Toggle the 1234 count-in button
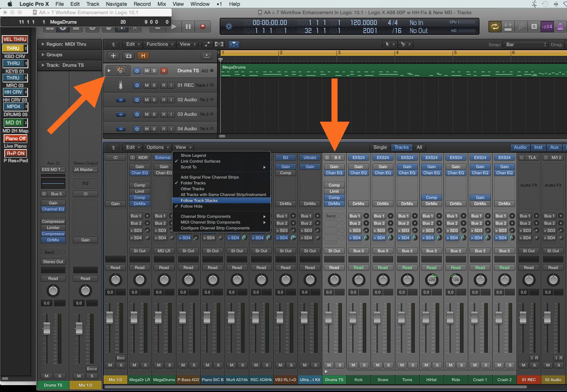The height and width of the screenshot is (392, 567). coord(547,26)
